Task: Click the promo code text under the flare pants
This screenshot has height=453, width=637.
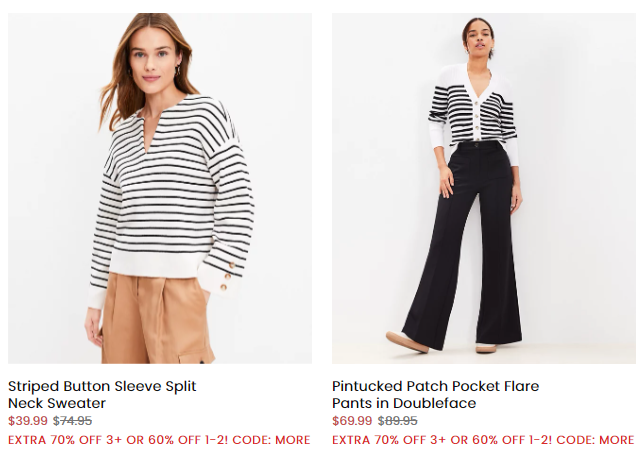Action: point(483,440)
